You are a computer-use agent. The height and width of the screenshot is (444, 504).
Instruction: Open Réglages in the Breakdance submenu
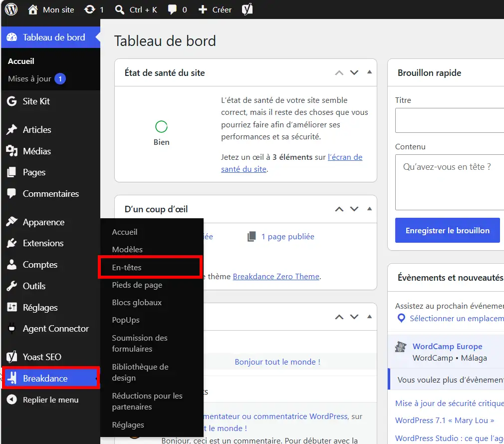[x=128, y=425]
